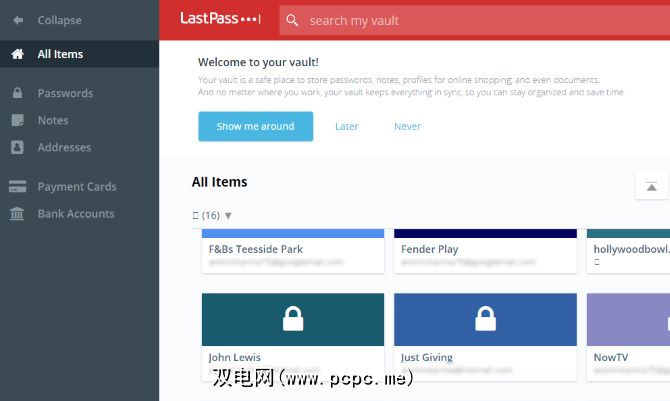Click the Bank Accounts building icon

[17, 213]
